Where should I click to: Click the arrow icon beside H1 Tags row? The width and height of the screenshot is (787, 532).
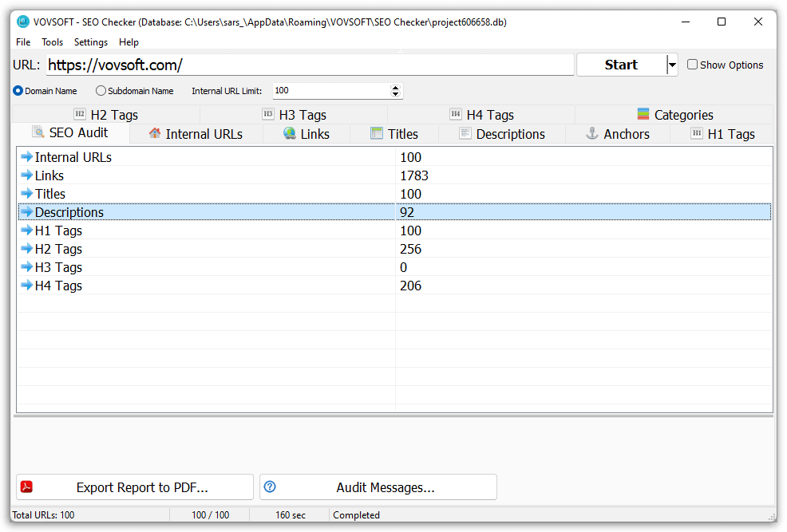pos(26,231)
